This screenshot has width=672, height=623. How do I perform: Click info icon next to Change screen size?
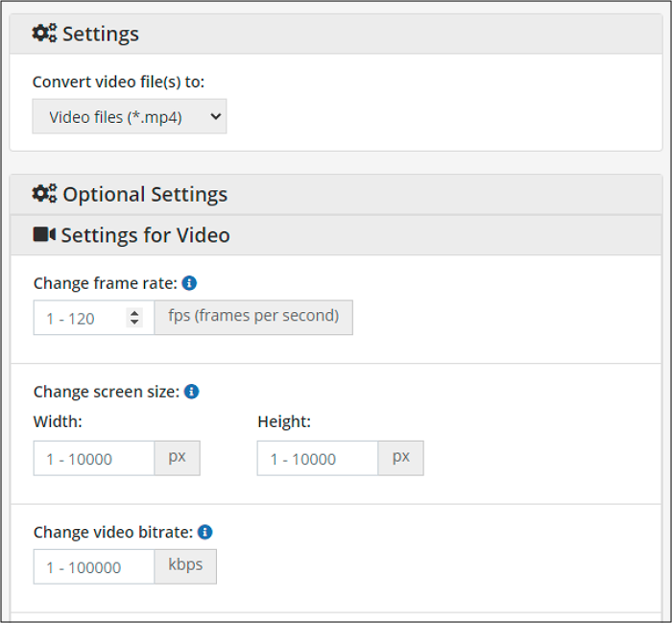(191, 392)
